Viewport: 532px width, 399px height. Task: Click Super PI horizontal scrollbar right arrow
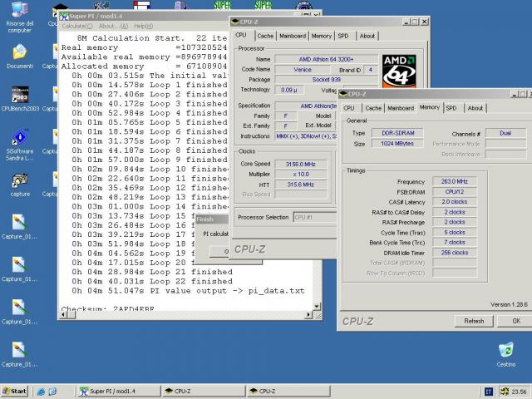(x=308, y=315)
